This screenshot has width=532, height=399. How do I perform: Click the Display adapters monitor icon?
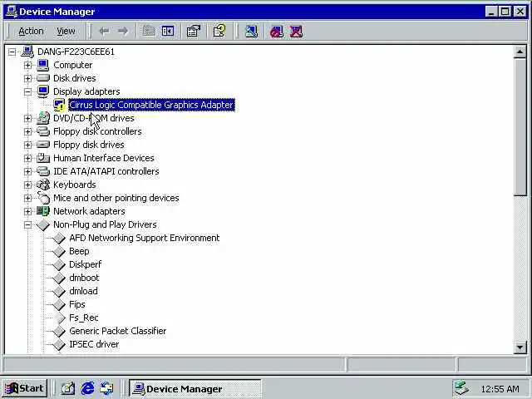[x=43, y=91]
